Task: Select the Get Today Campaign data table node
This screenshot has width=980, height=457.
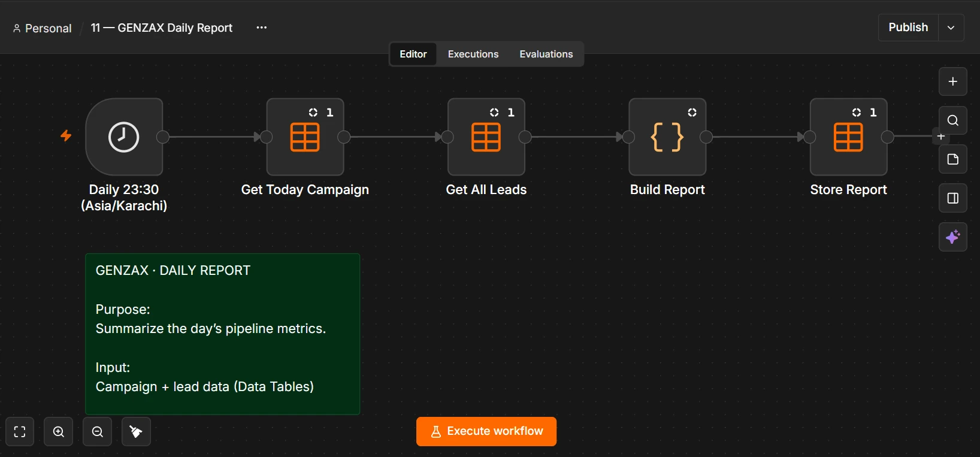Action: tap(305, 137)
